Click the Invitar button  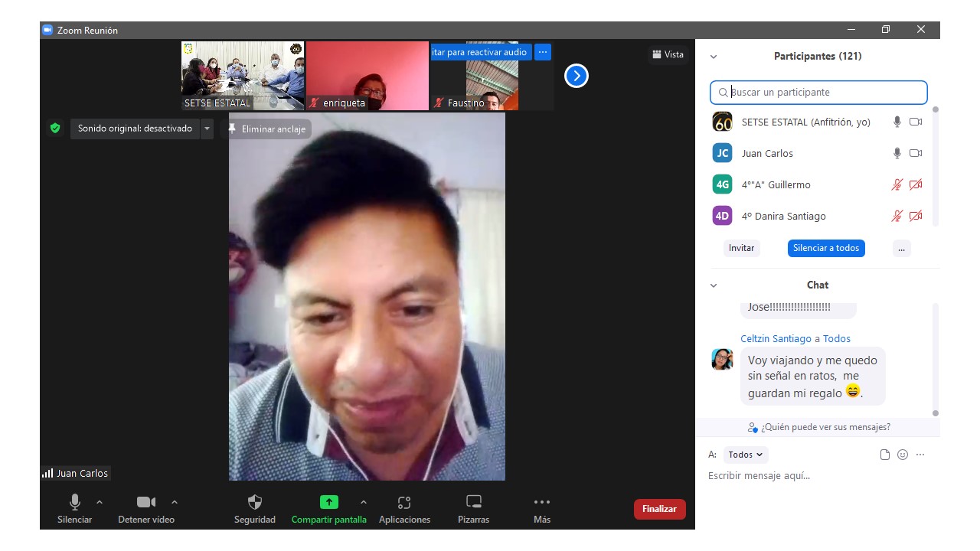pyautogui.click(x=741, y=248)
